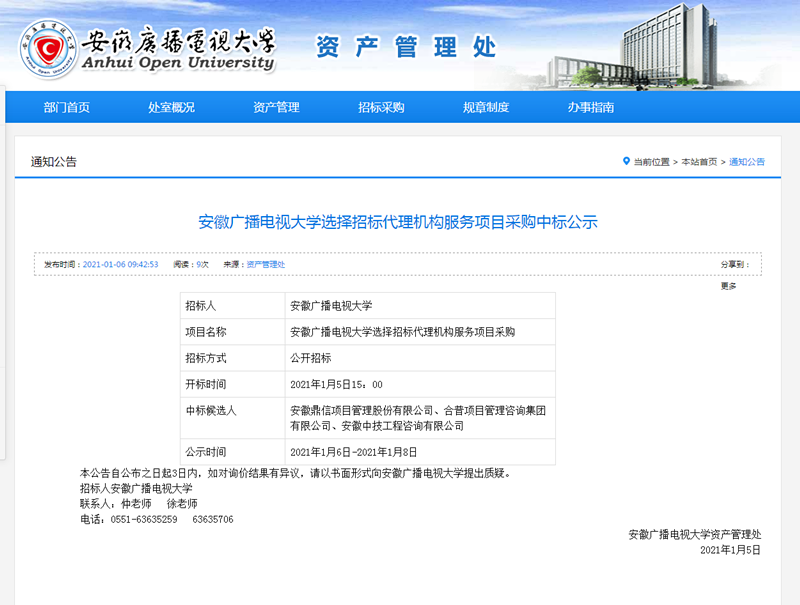Screen dimensions: 800x605
Task: Click the phone line 电话：0551-63635259
Action: 157,519
